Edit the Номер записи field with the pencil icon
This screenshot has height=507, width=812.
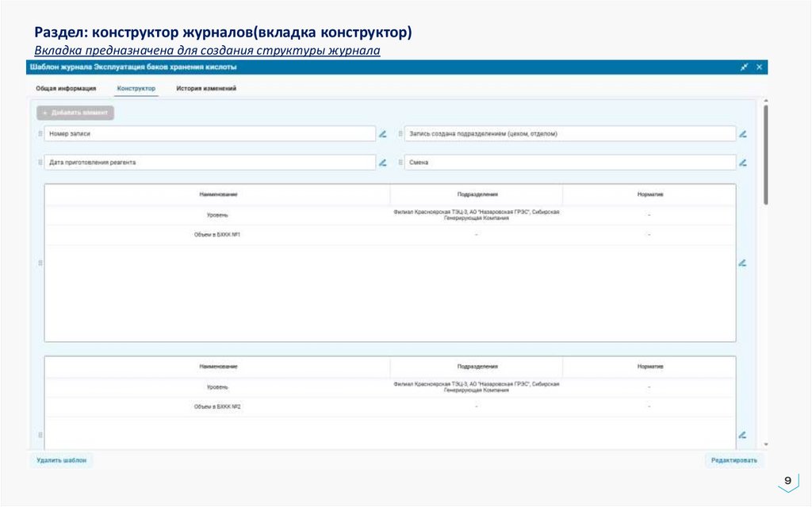click(382, 134)
